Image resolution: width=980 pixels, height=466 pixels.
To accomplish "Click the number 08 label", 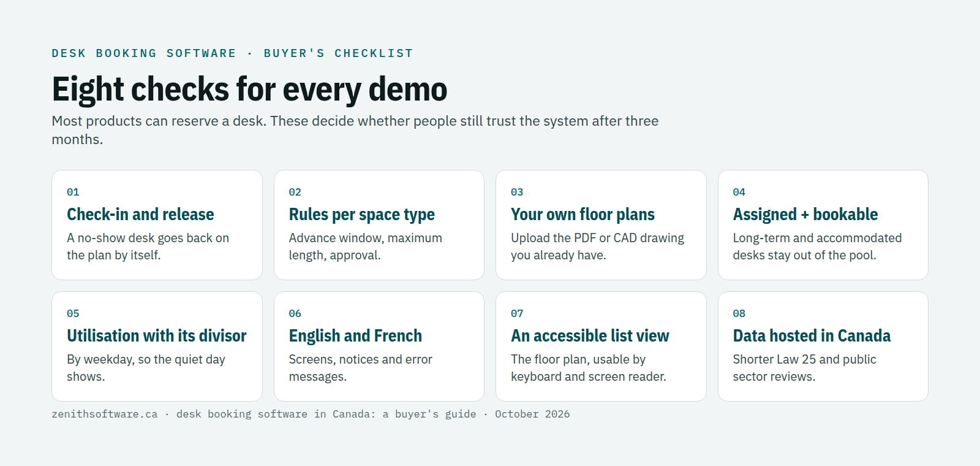I will (739, 313).
